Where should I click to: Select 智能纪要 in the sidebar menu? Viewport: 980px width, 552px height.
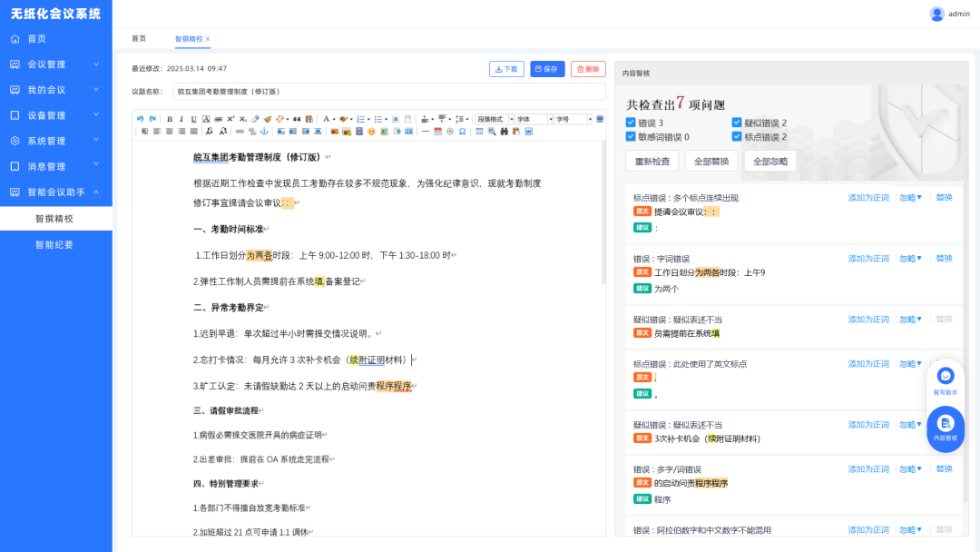point(56,243)
